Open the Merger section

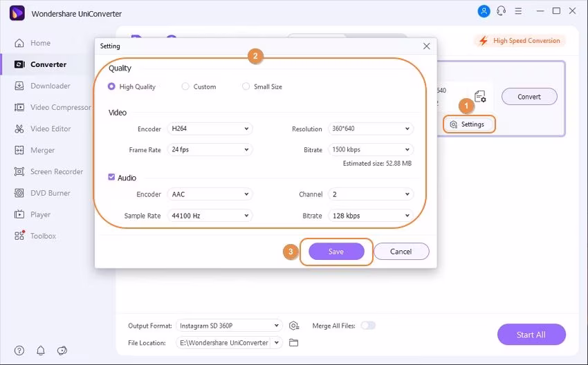tap(35, 150)
